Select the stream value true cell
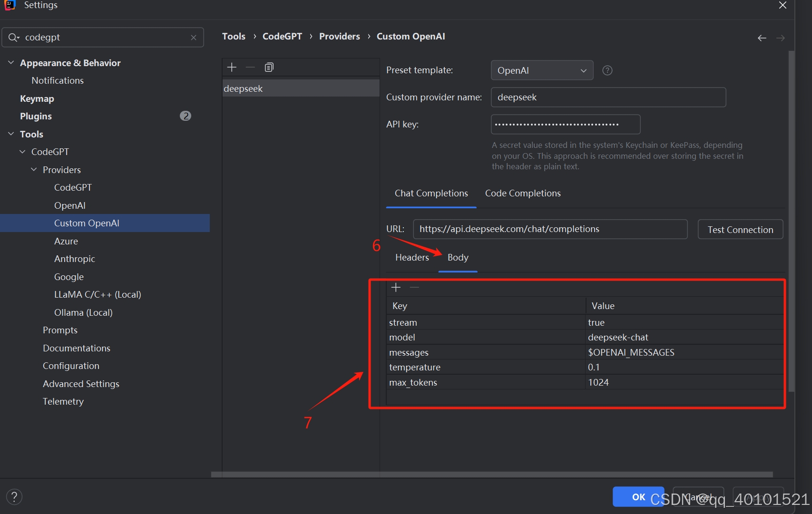Image resolution: width=812 pixels, height=514 pixels. click(685, 322)
